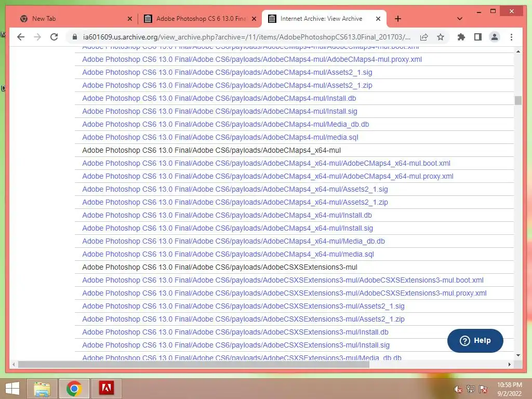532x399 pixels.
Task: Click the URL address bar field
Action: [x=247, y=37]
